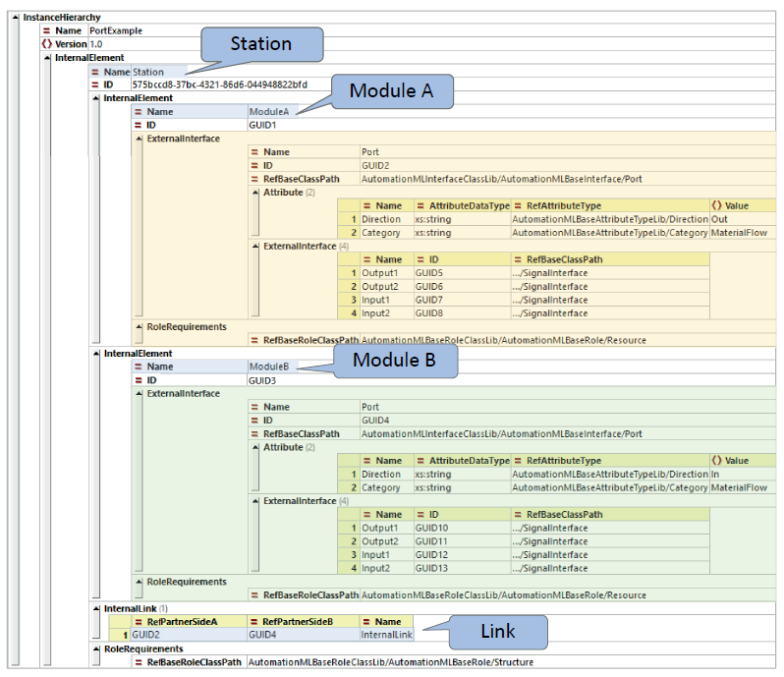Click the equals icon beside the Station Name row

[x=95, y=72]
